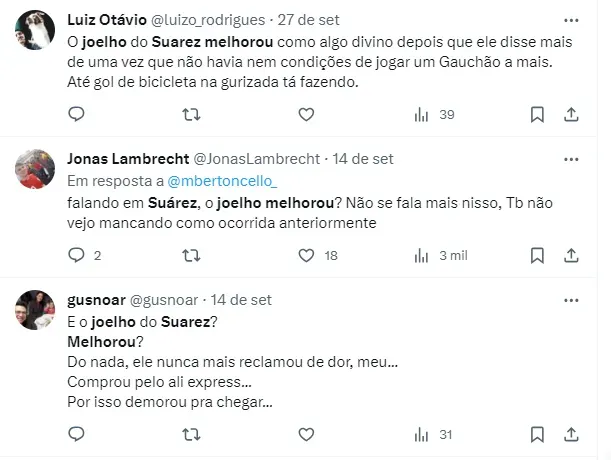Open gusnoar's profile name link
Image resolution: width=611 pixels, height=460 pixels.
point(98,299)
